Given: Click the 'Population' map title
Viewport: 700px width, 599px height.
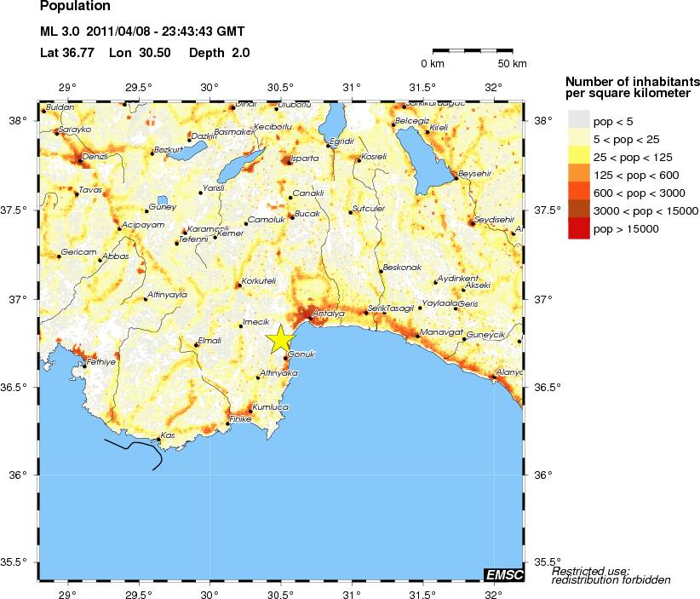Looking at the screenshot, I should pyautogui.click(x=74, y=9).
